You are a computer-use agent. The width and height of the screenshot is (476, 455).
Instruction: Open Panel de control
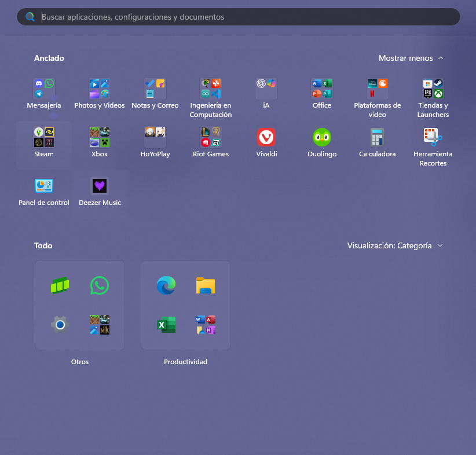pyautogui.click(x=44, y=186)
